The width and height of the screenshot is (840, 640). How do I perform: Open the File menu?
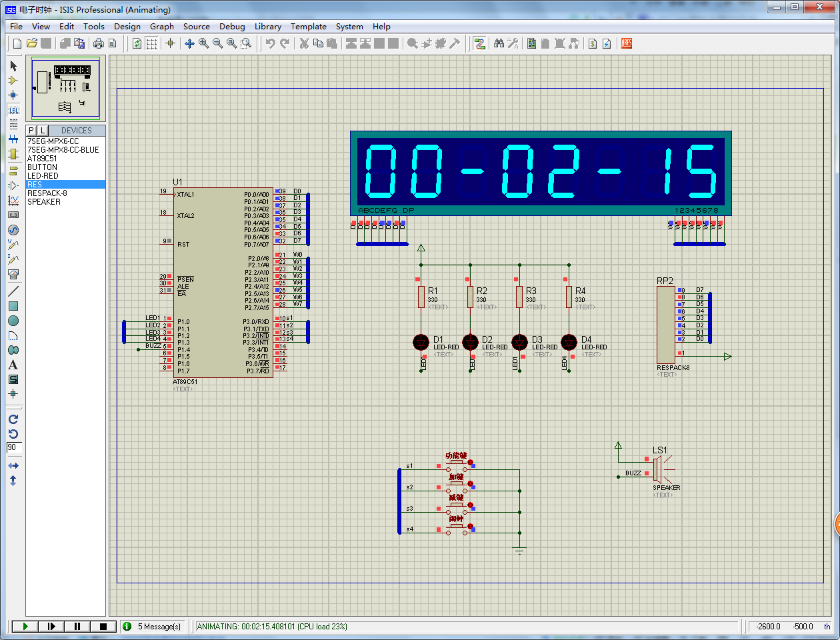pyautogui.click(x=17, y=27)
